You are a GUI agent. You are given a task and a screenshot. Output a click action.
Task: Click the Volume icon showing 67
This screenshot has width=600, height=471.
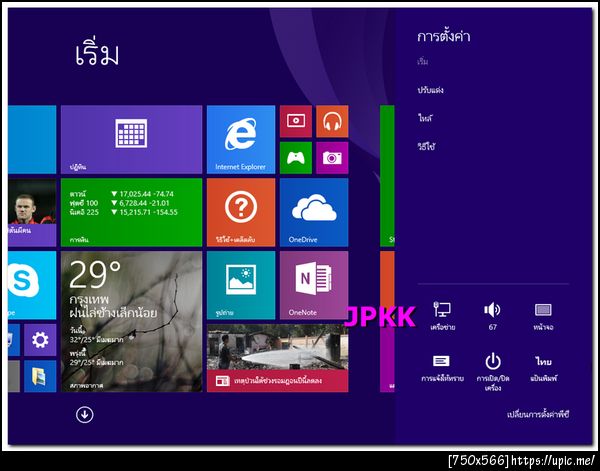coord(492,316)
